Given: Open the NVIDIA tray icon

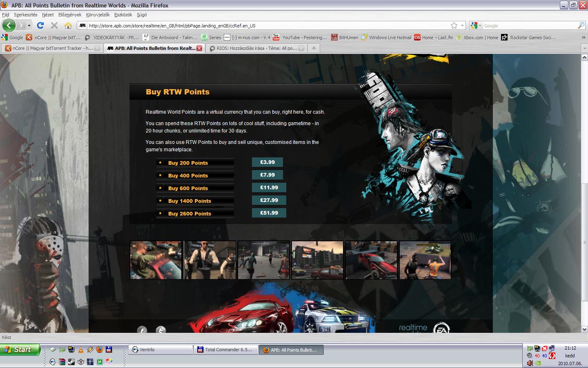Looking at the screenshot, I should pos(537,363).
